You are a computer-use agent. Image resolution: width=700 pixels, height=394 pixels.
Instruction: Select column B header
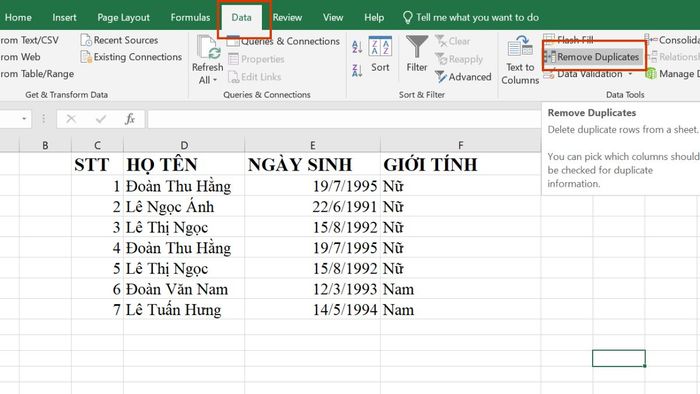tap(45, 145)
